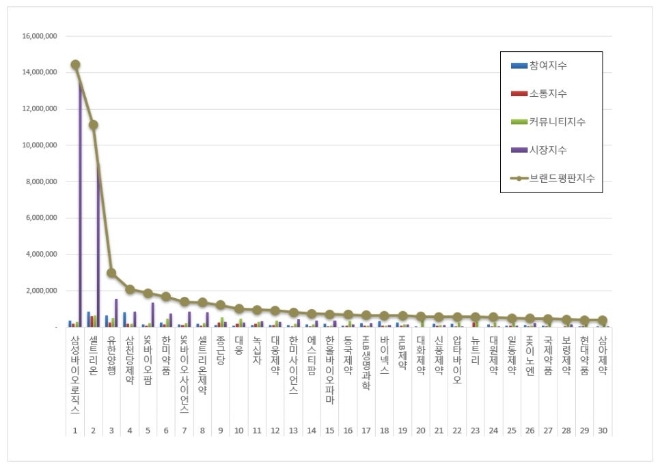660x468 pixels.
Task: Click the 삼성바이오로직스 category axis label
Action: tap(75, 369)
